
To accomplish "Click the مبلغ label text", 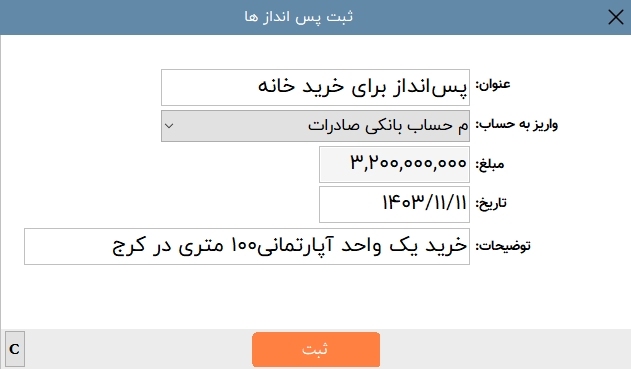I will [490, 164].
